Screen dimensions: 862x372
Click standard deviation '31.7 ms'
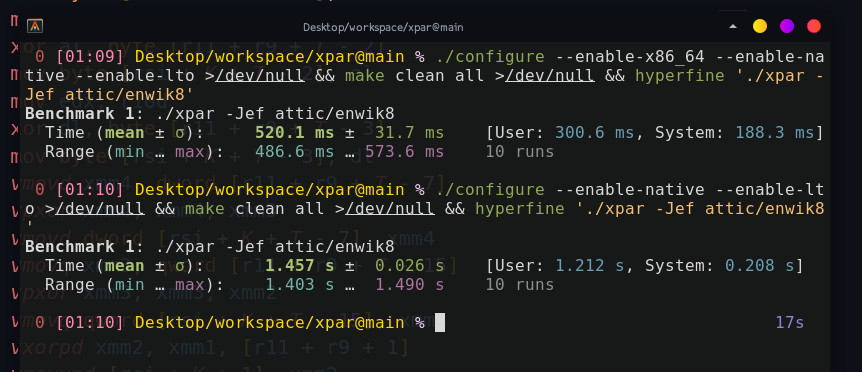click(409, 132)
